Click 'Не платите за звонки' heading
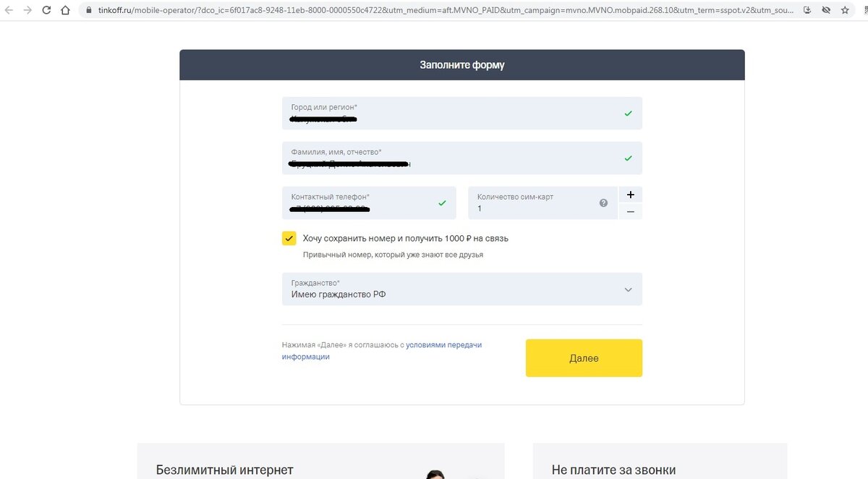Image resolution: width=868 pixels, height=479 pixels. (x=613, y=470)
